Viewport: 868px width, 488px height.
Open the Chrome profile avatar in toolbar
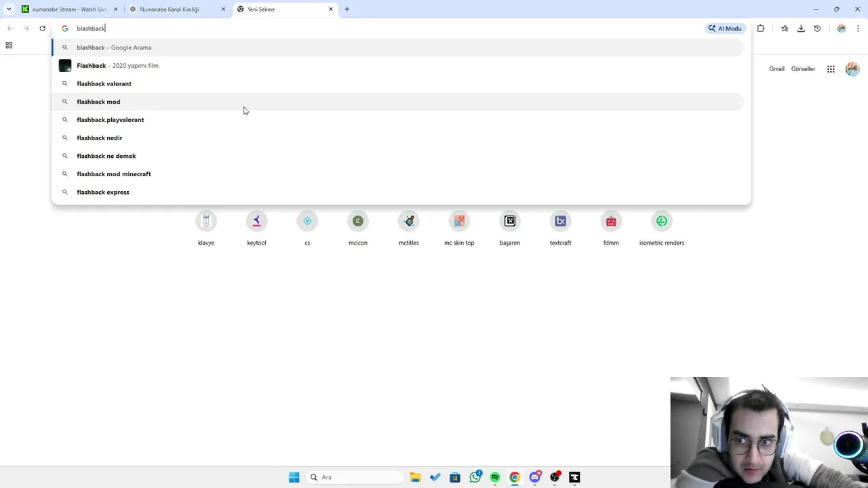(x=842, y=28)
